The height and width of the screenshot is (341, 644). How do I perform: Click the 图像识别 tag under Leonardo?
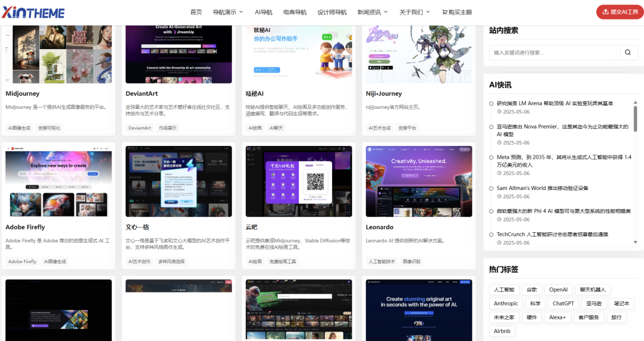411,261
